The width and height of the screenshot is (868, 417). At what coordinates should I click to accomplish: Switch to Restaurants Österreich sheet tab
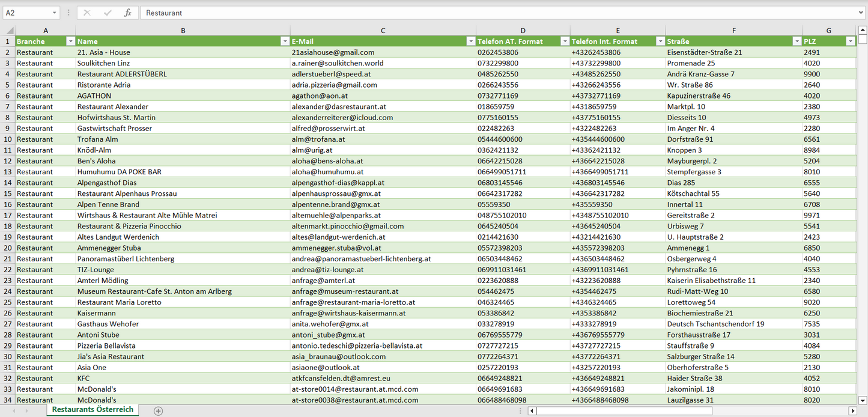pyautogui.click(x=93, y=410)
